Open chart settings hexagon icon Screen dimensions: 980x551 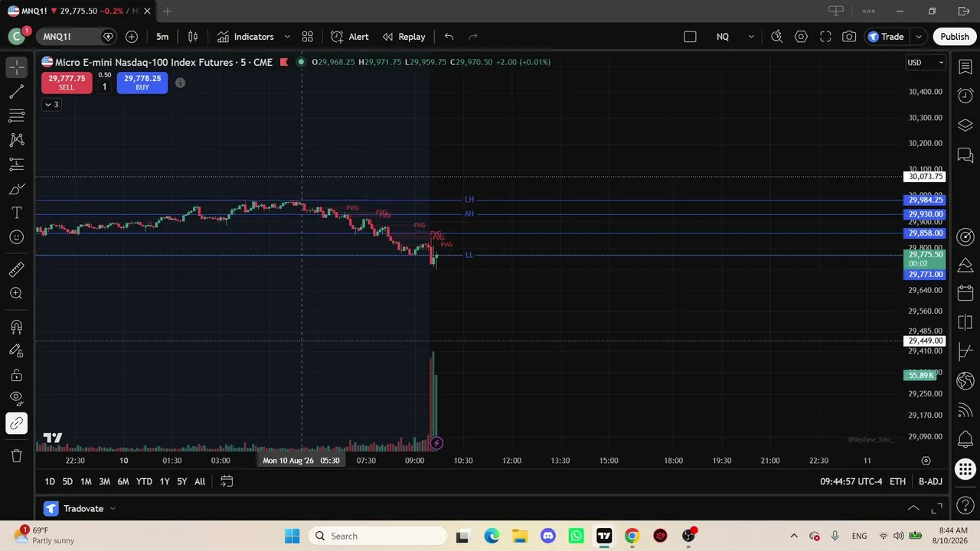pos(801,37)
